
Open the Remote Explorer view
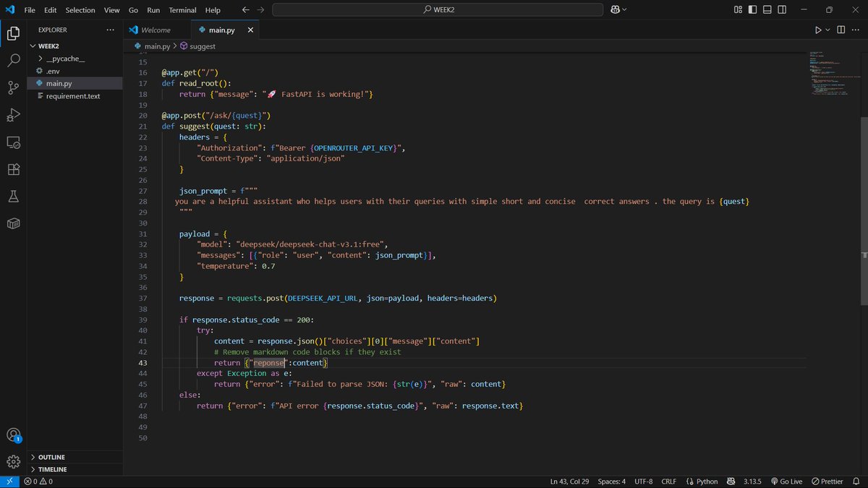pyautogui.click(x=13, y=142)
